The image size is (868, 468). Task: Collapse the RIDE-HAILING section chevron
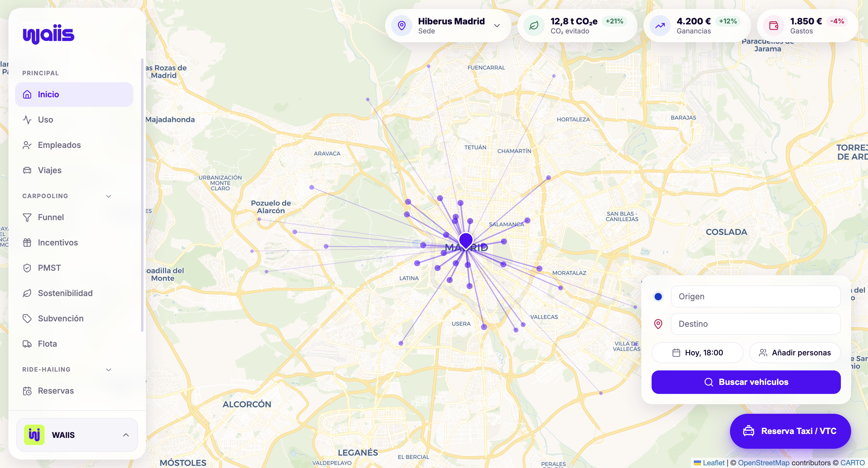point(108,369)
